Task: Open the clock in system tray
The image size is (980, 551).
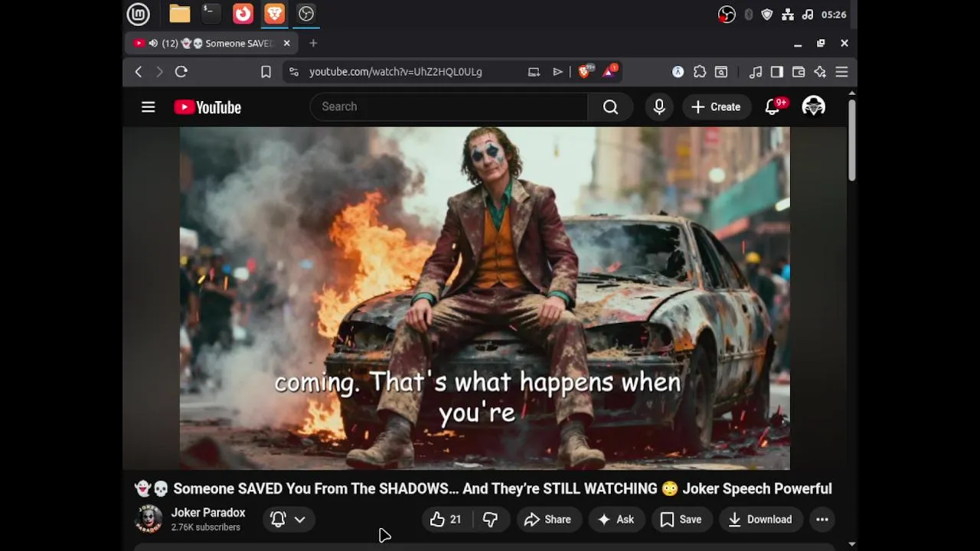Action: point(834,15)
